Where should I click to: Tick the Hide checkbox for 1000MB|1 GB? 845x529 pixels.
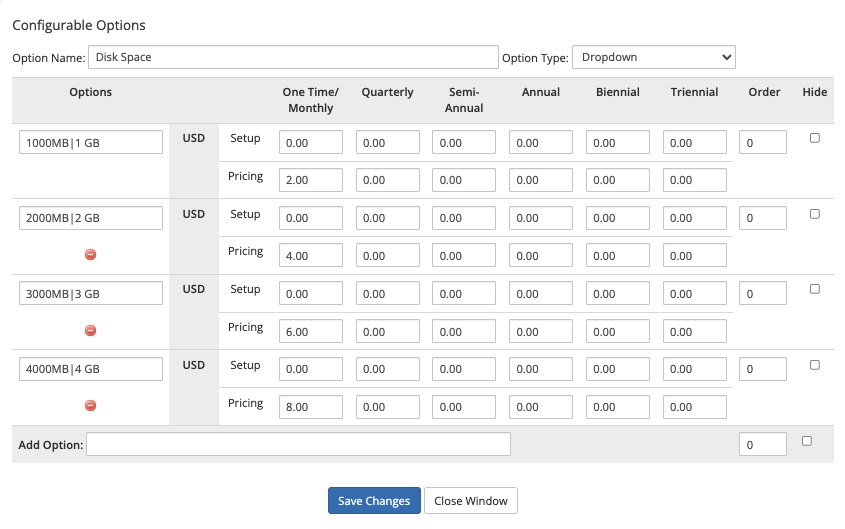click(x=814, y=138)
